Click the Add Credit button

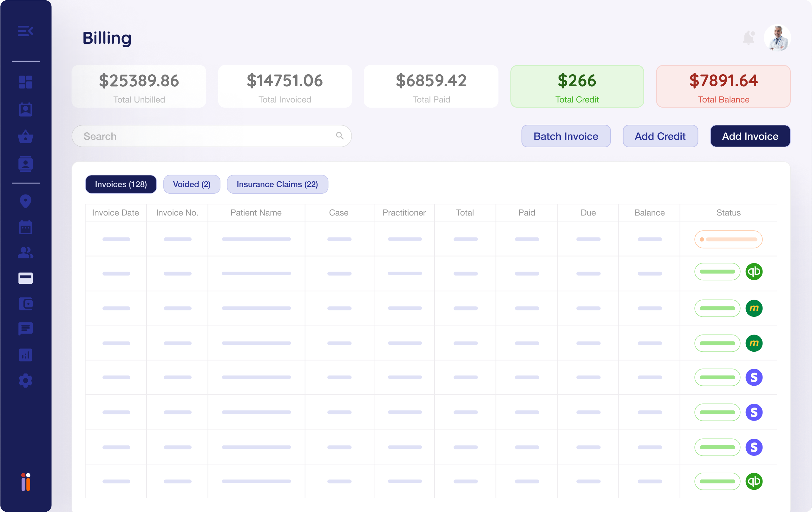(660, 136)
